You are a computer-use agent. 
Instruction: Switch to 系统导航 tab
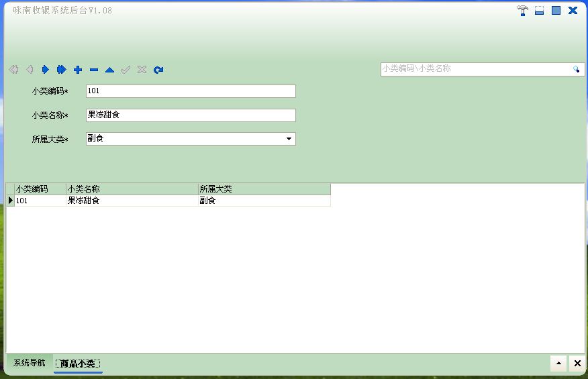30,363
